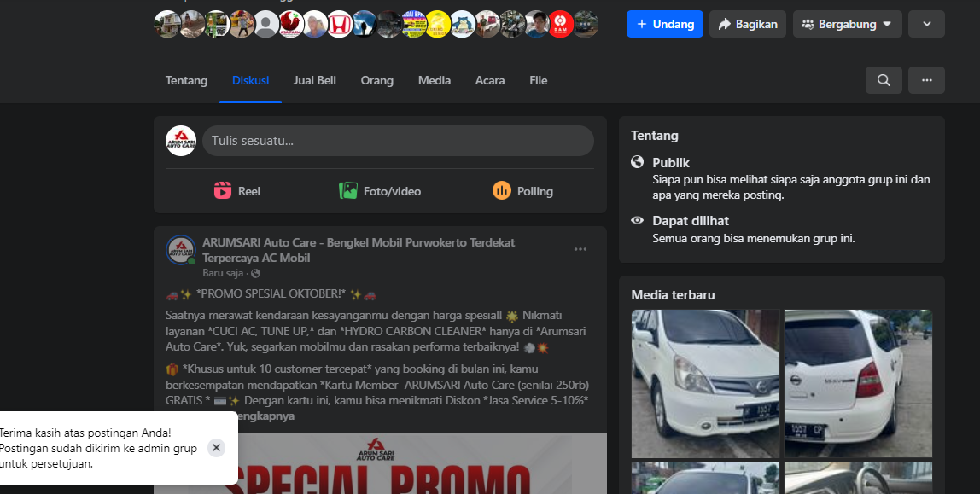Open the Media tab

tap(435, 80)
